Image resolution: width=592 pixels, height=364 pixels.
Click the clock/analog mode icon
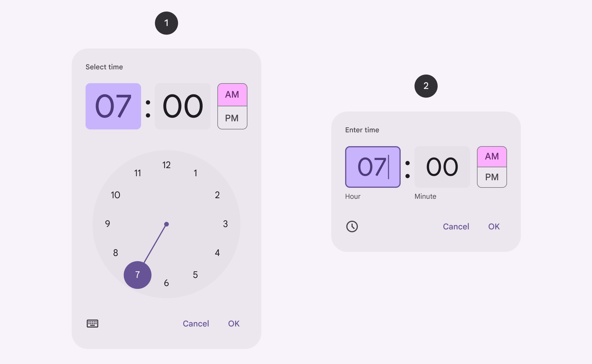(x=352, y=226)
